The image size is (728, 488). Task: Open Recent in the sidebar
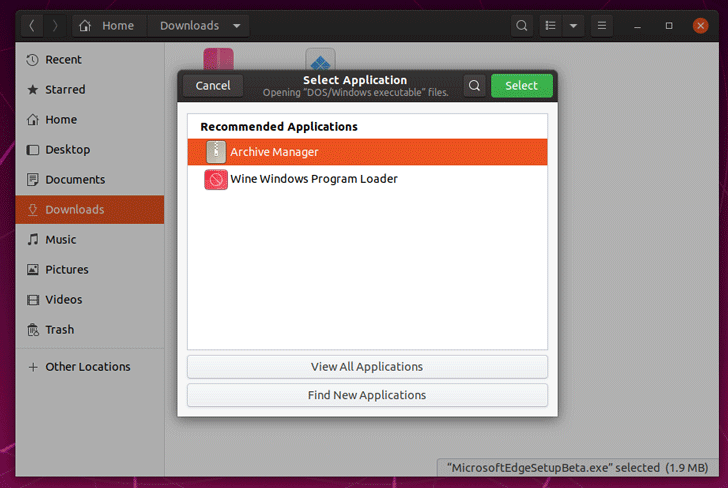(90, 59)
